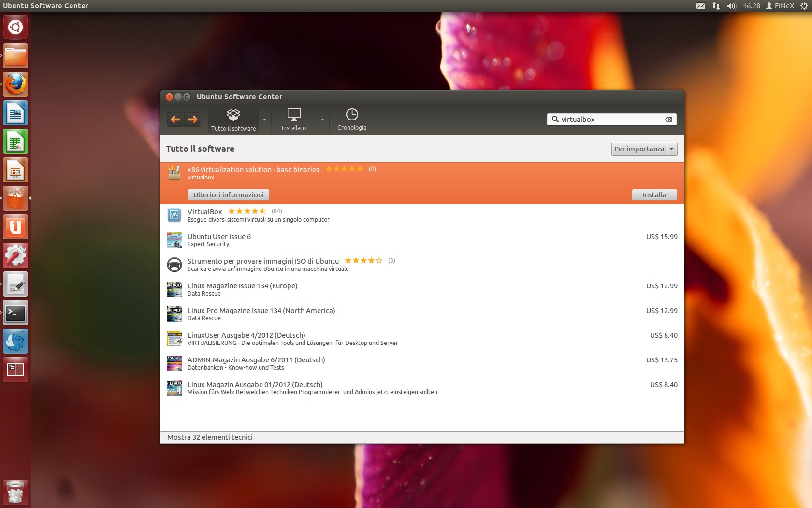Open the Trash in launcher

tap(15, 492)
